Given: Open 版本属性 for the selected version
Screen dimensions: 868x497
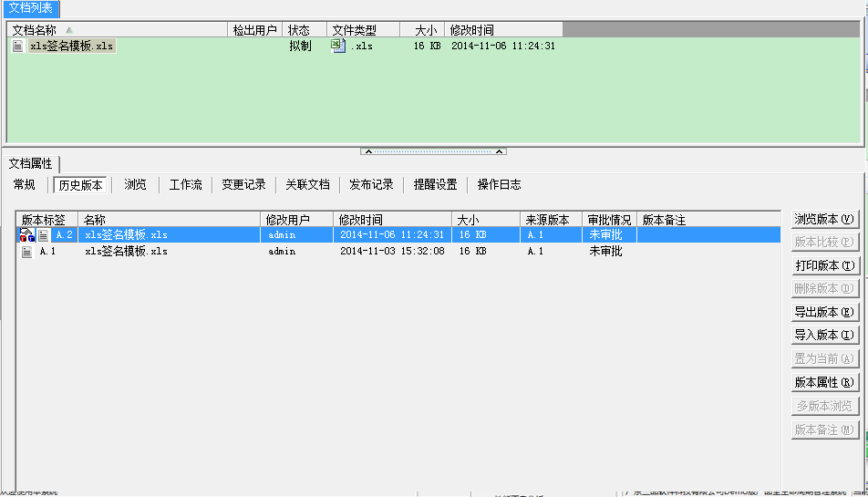Looking at the screenshot, I should point(824,383).
